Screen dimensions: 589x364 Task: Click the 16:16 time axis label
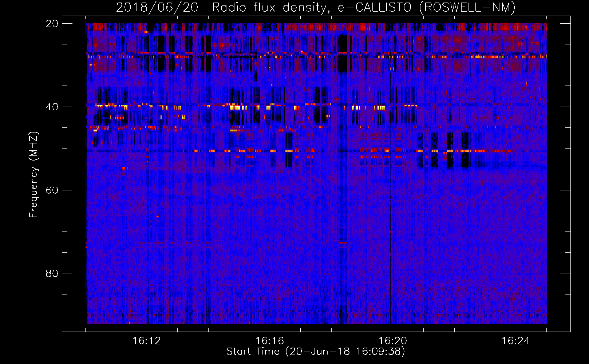pyautogui.click(x=270, y=341)
